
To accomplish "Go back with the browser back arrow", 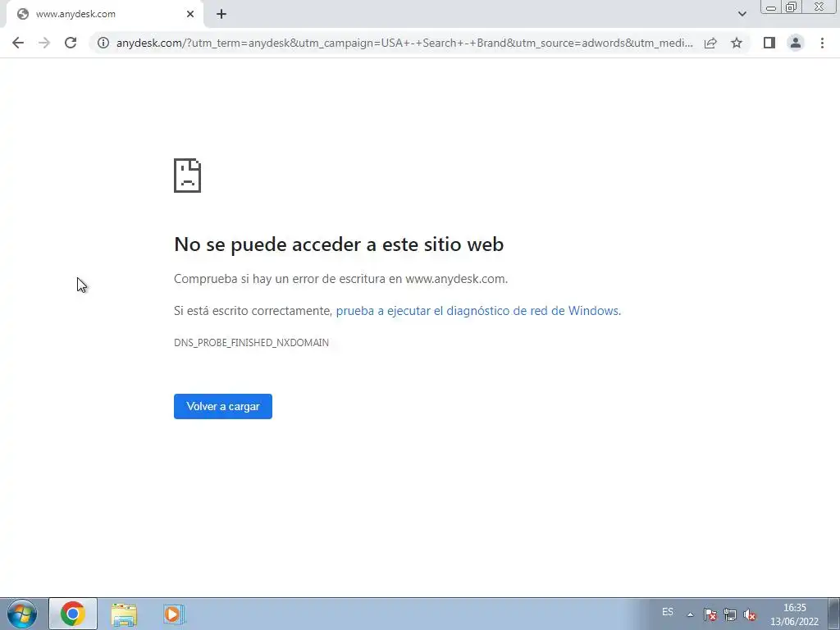I will [18, 43].
